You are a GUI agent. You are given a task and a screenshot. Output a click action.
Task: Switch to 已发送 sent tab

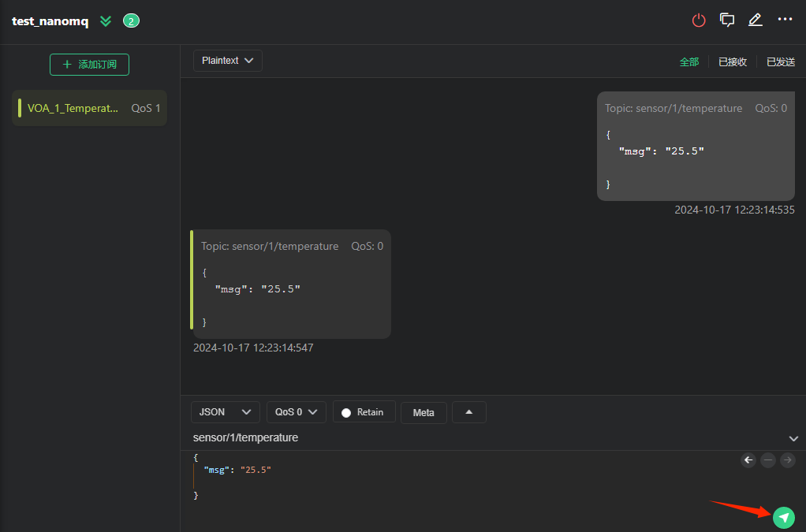point(780,61)
